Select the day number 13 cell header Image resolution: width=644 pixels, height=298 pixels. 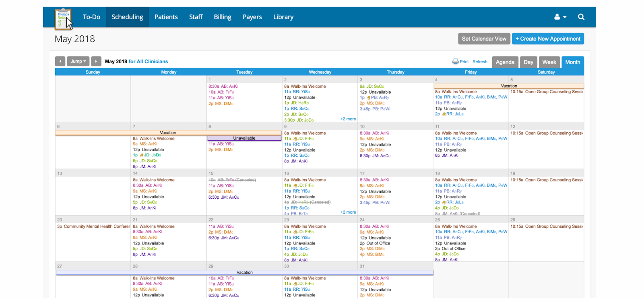click(x=60, y=173)
